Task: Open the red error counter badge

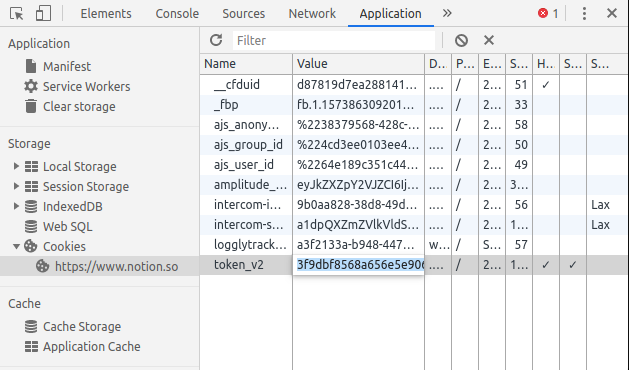Action: pyautogui.click(x=548, y=14)
